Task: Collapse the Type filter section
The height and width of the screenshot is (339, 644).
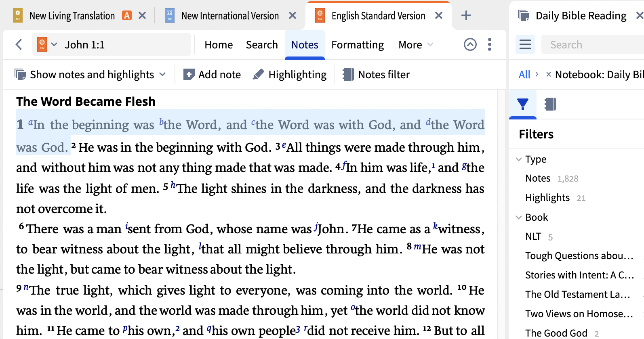Action: (x=519, y=159)
